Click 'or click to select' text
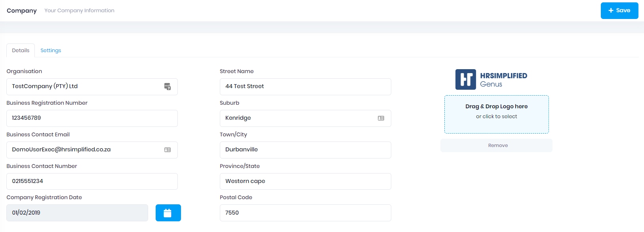 click(497, 117)
